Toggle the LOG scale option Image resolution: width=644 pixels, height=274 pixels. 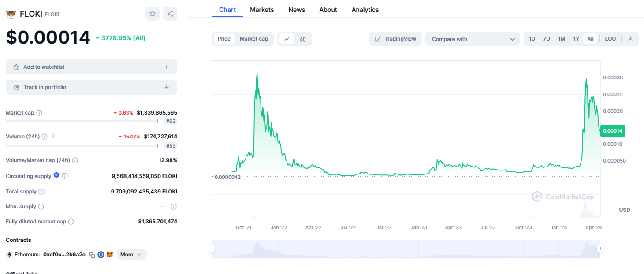point(610,39)
